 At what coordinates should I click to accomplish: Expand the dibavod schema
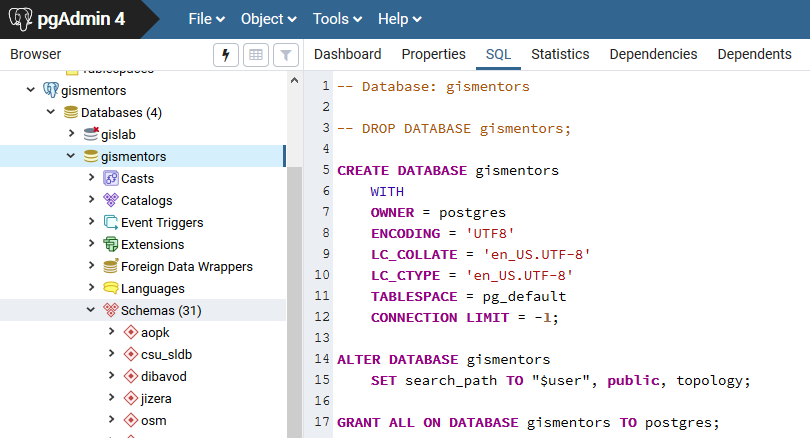[112, 376]
